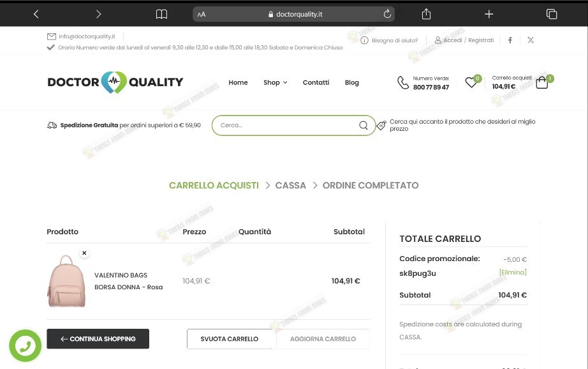This screenshot has width=588, height=369.
Task: Open the Bisogno di aiuto? link
Action: coord(395,40)
